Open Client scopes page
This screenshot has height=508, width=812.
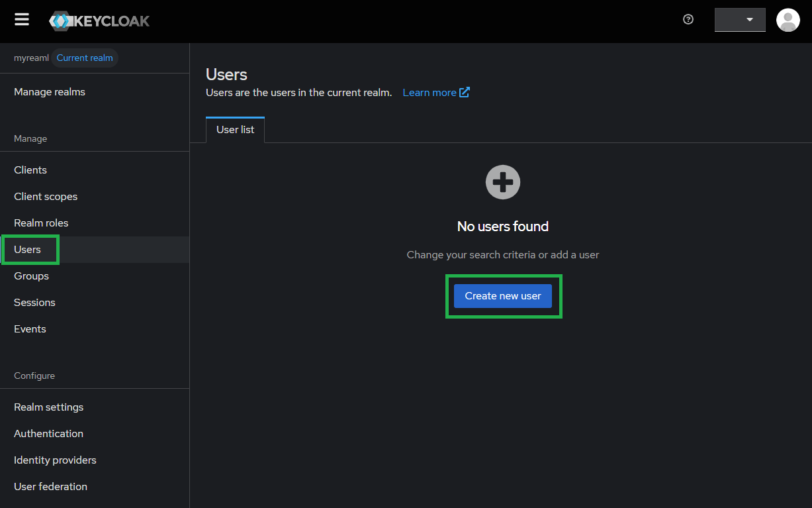46,197
